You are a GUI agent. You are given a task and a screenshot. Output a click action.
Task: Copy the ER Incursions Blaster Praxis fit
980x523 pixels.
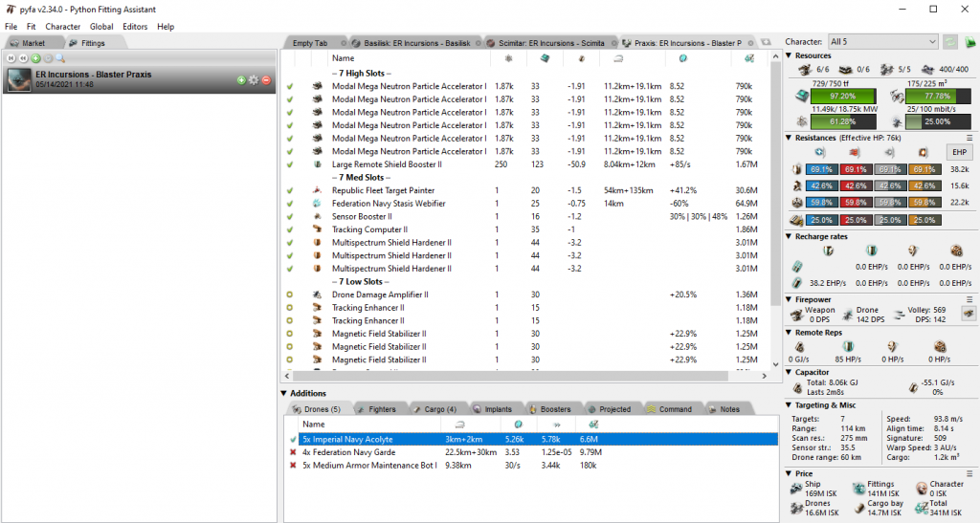[x=241, y=80]
